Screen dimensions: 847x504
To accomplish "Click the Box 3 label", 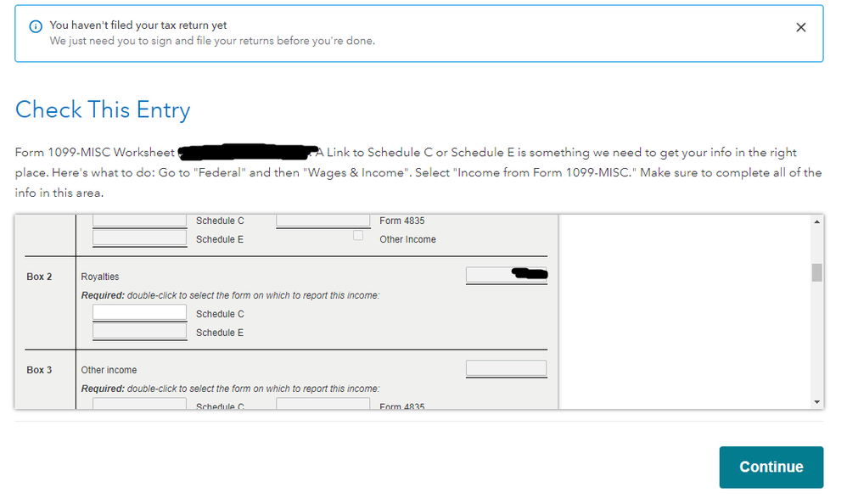I will pyautogui.click(x=39, y=370).
